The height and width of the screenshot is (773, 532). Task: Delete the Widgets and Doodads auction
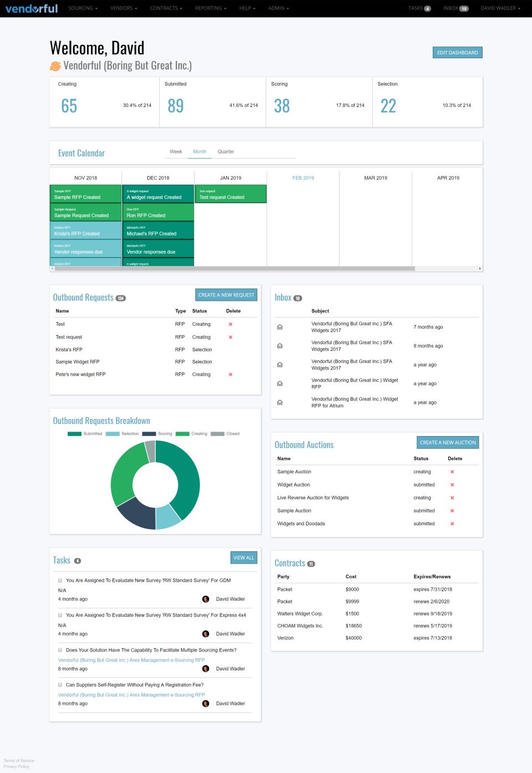[x=452, y=524]
